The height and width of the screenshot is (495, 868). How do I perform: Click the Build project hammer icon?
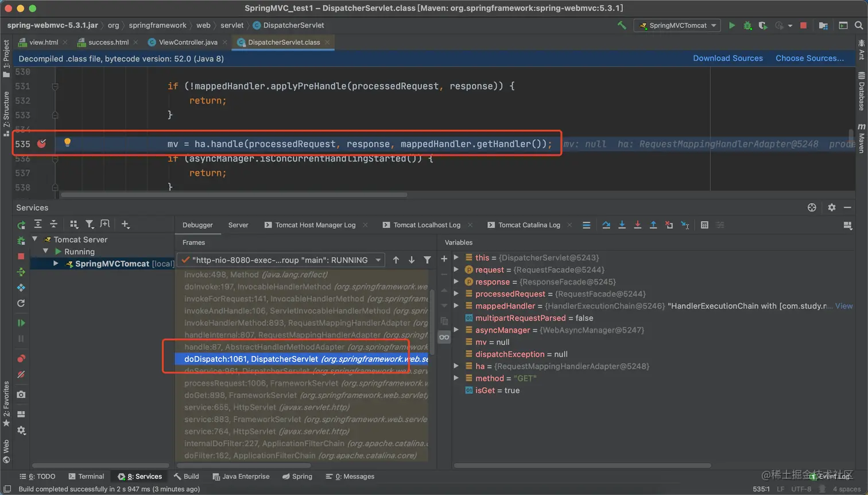622,25
